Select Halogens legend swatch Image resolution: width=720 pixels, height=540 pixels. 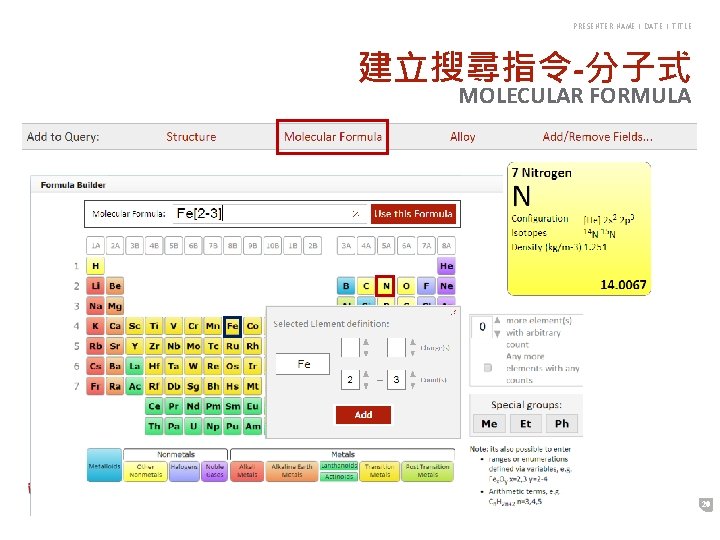(x=184, y=471)
